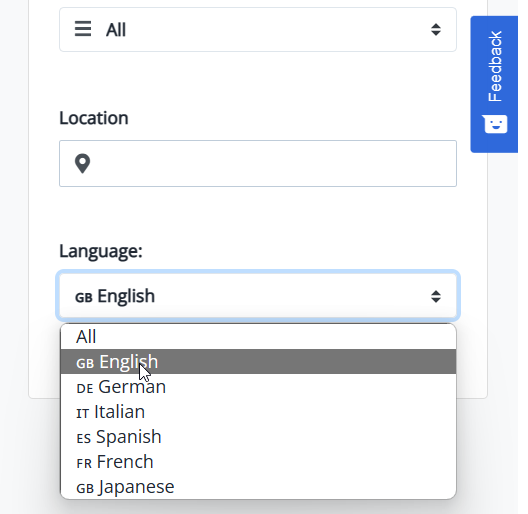Expand the top All dropdown arrows

click(436, 30)
